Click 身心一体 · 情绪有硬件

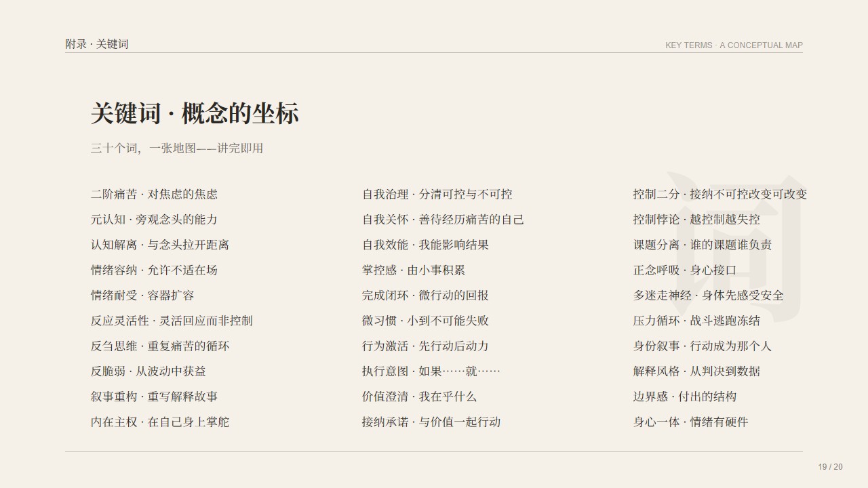[691, 422]
